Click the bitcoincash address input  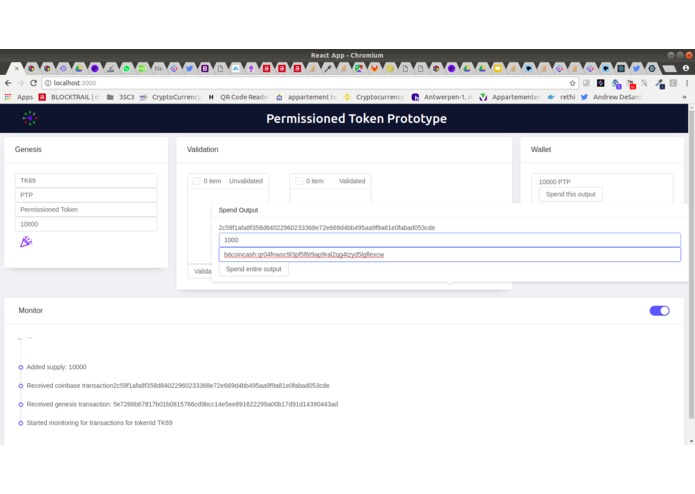tap(450, 254)
